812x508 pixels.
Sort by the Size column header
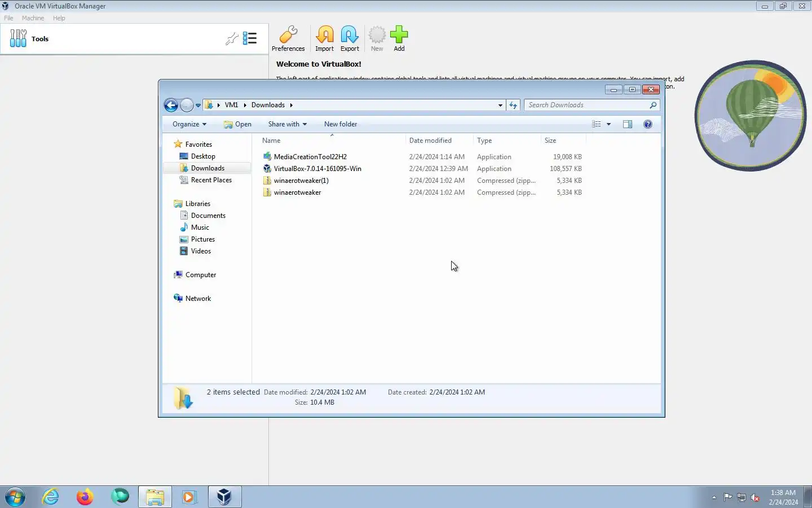tap(563, 141)
